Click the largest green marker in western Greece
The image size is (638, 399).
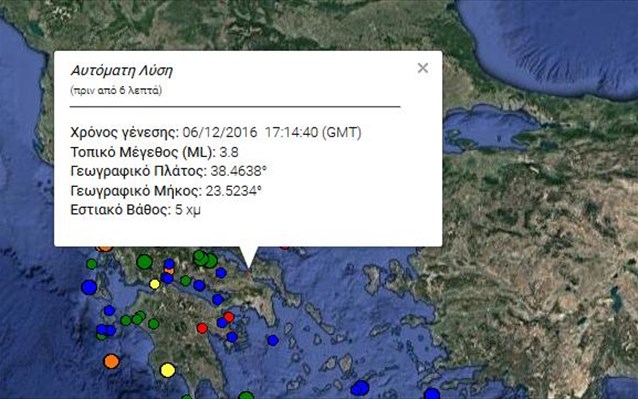(144, 262)
